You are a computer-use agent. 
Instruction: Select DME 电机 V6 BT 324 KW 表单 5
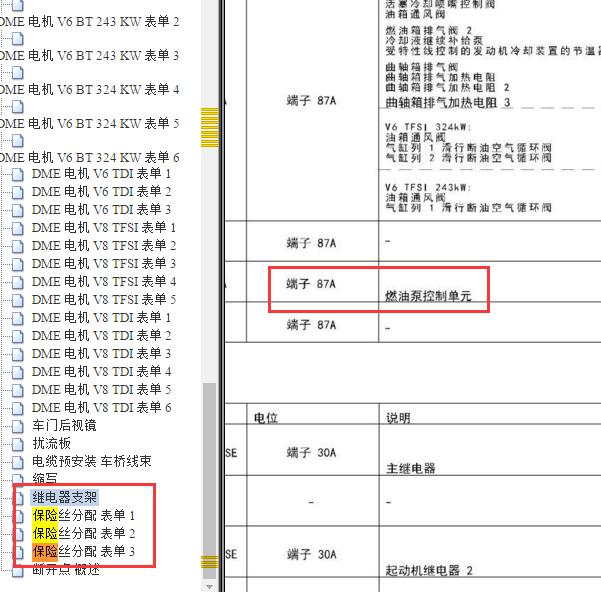tap(89, 123)
